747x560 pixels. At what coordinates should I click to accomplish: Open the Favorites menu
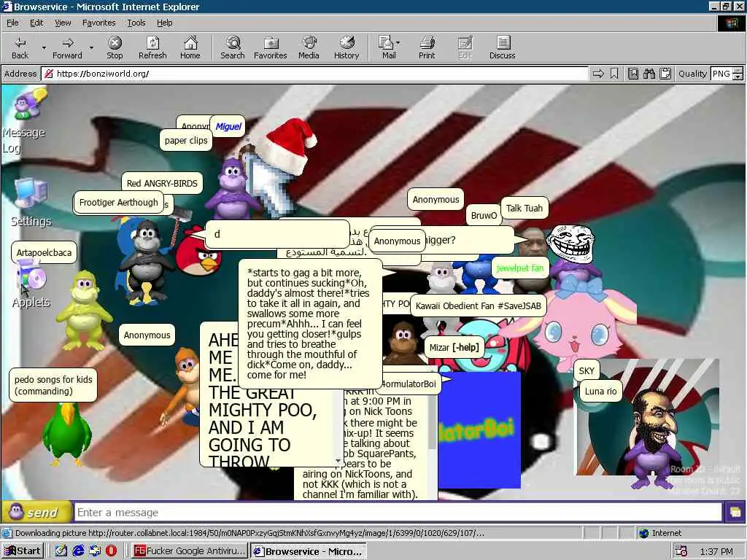(x=98, y=23)
